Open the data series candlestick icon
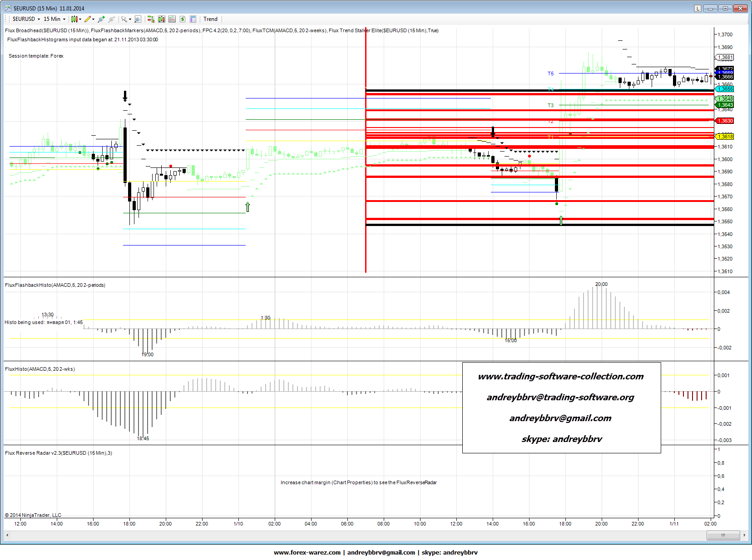Screen dimensions: 752x560 [x=161, y=19]
